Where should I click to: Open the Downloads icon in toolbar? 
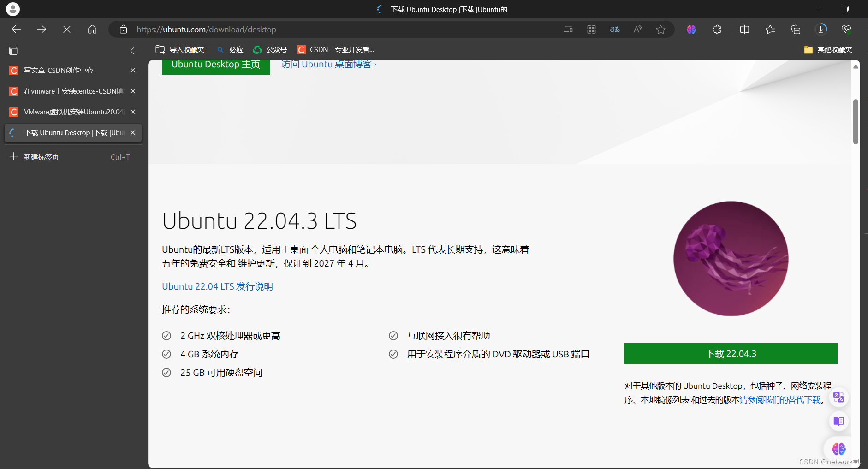[x=821, y=29]
